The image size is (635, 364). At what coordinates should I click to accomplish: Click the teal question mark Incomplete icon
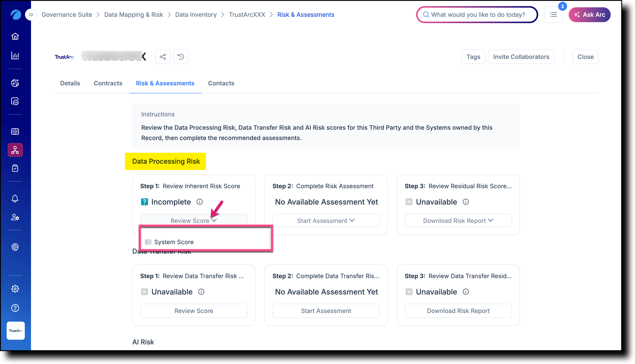(144, 202)
